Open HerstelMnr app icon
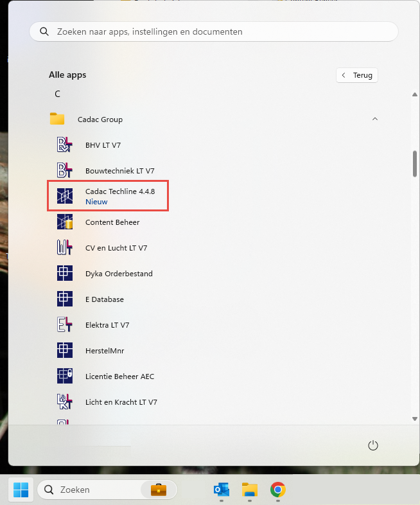The image size is (420, 505). 65,350
